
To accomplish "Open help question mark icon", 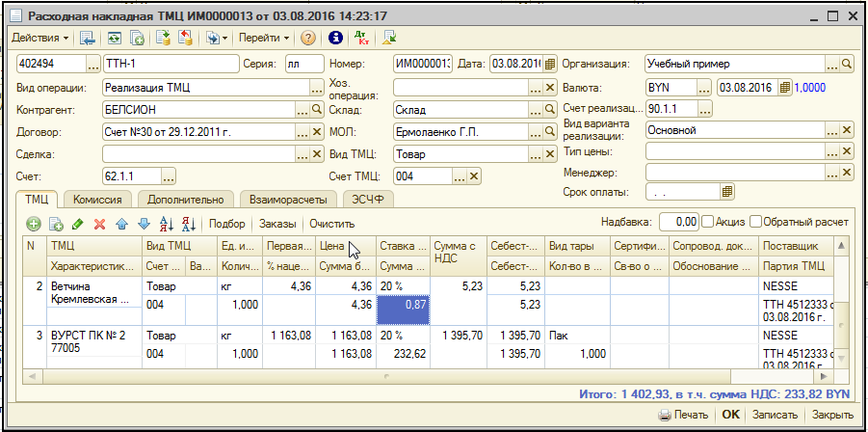I will pos(308,39).
